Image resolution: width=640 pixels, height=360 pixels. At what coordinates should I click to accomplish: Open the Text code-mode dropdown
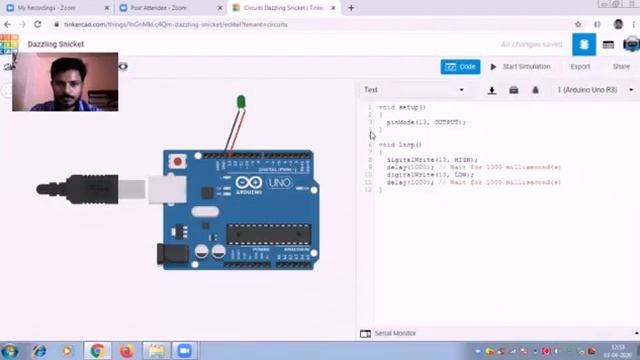tap(414, 90)
